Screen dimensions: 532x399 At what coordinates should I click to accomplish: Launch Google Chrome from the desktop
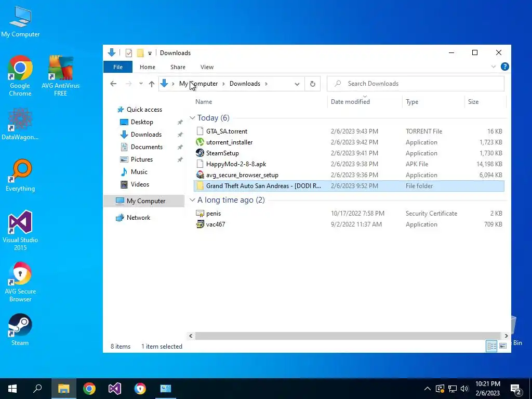(20, 76)
